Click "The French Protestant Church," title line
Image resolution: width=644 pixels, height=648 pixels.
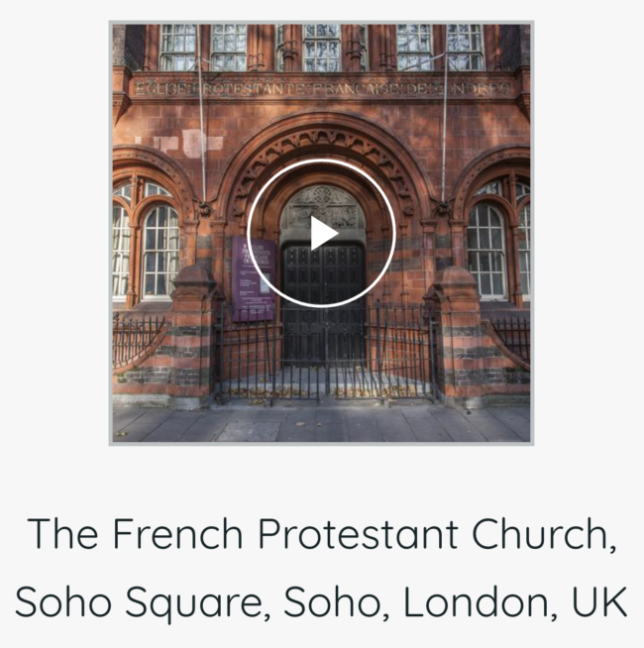[322, 535]
